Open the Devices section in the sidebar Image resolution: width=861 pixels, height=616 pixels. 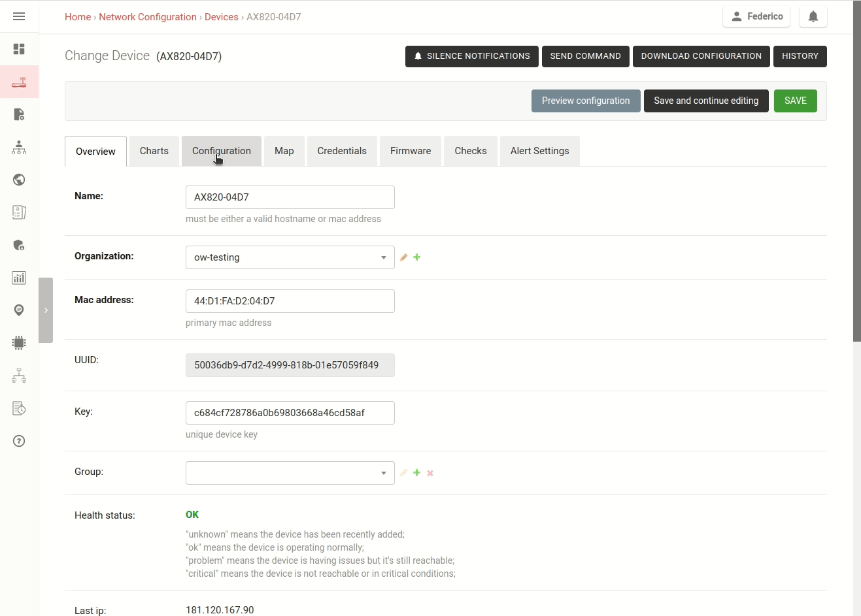click(x=19, y=82)
